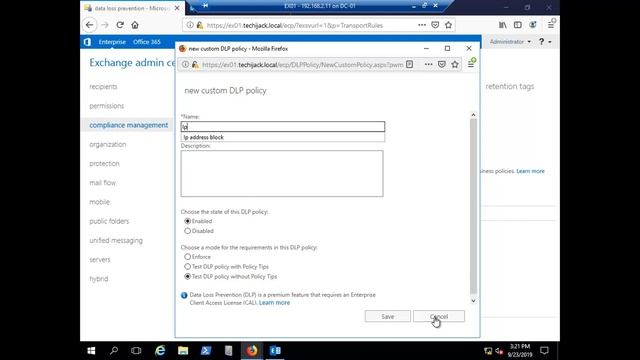This screenshot has height=360, width=640.
Task: Go to mobile in left navigation
Action: pos(100,202)
